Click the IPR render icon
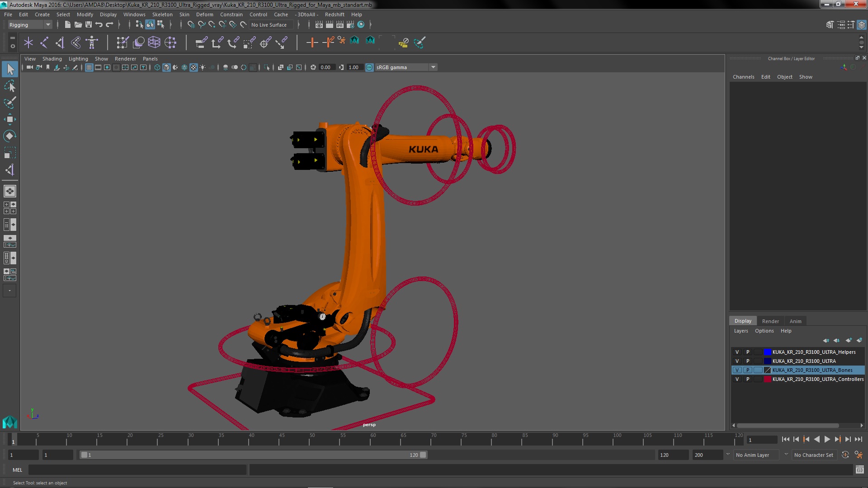Viewport: 868px width, 488px height. pos(340,25)
